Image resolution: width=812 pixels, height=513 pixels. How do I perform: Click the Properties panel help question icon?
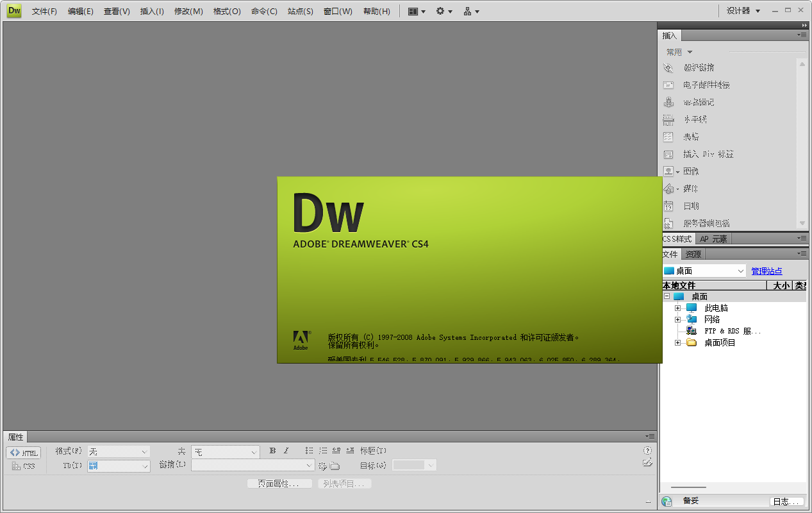coord(647,451)
